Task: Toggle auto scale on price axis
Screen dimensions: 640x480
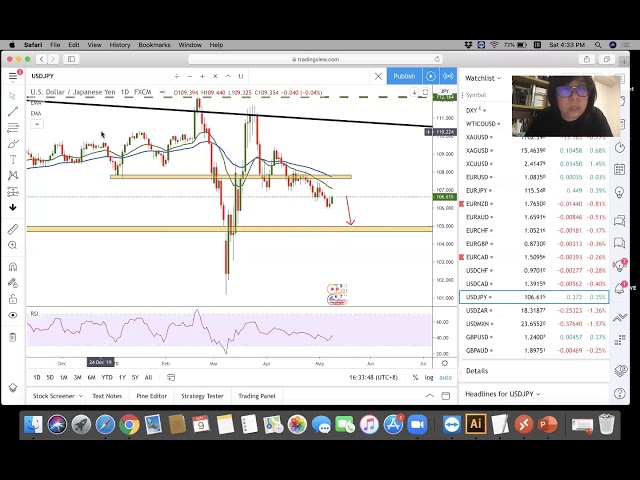Action: point(445,377)
